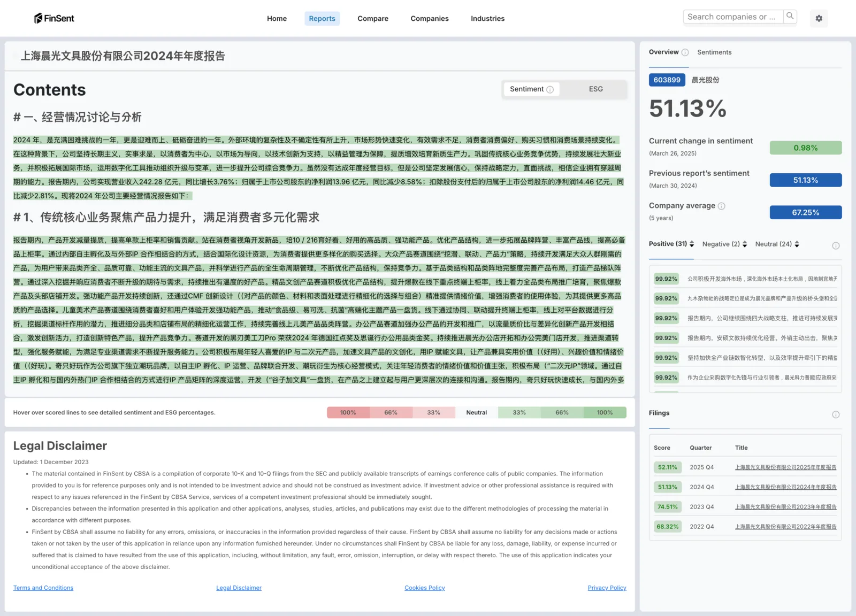This screenshot has width=856, height=616.
Task: Click the Quarter column header
Action: point(701,448)
